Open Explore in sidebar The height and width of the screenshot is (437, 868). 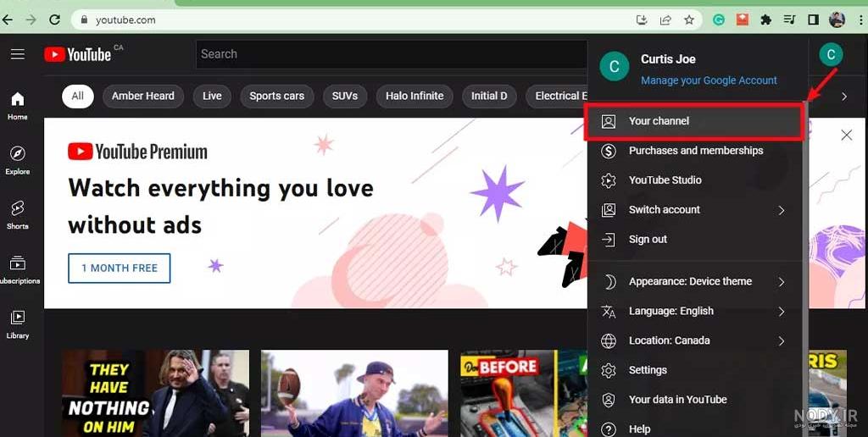[18, 160]
